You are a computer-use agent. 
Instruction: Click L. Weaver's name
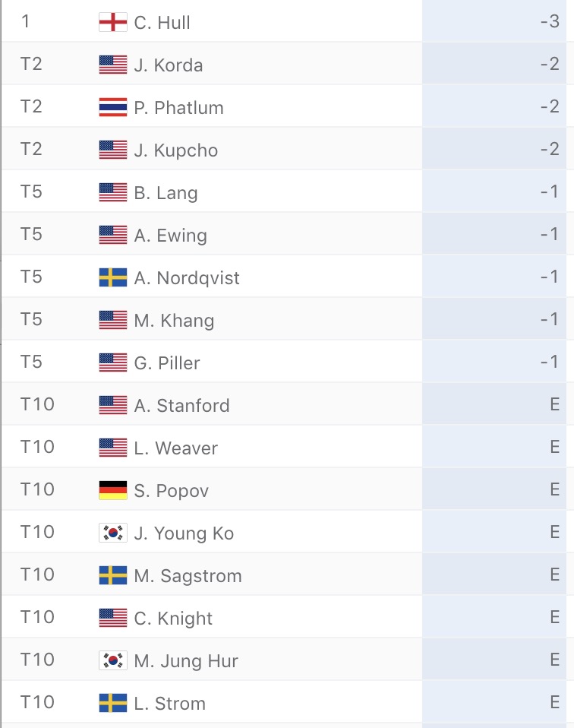[x=175, y=448]
